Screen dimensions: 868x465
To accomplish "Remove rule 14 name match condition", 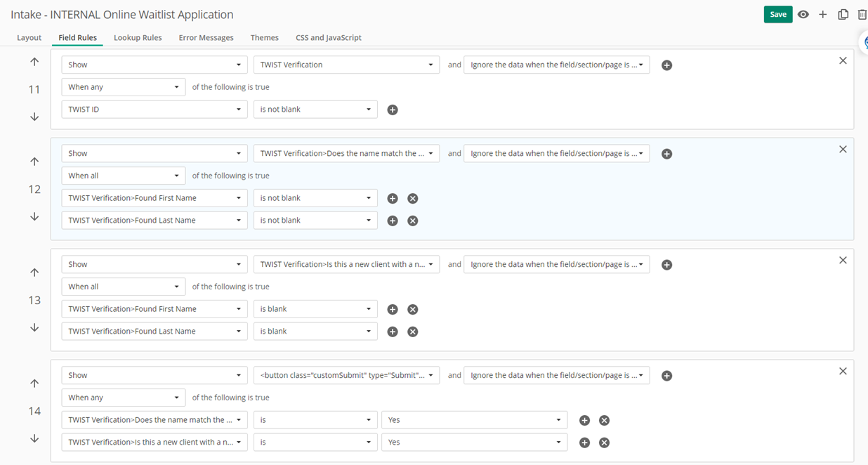I will point(604,420).
